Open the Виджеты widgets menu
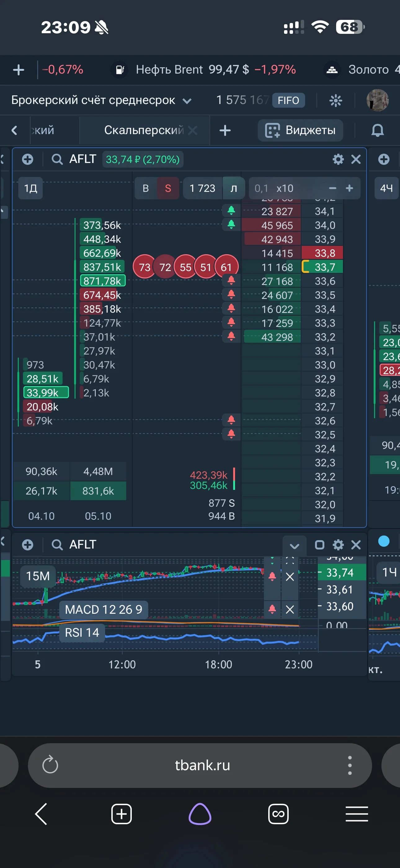Viewport: 400px width, 868px height. (300, 130)
